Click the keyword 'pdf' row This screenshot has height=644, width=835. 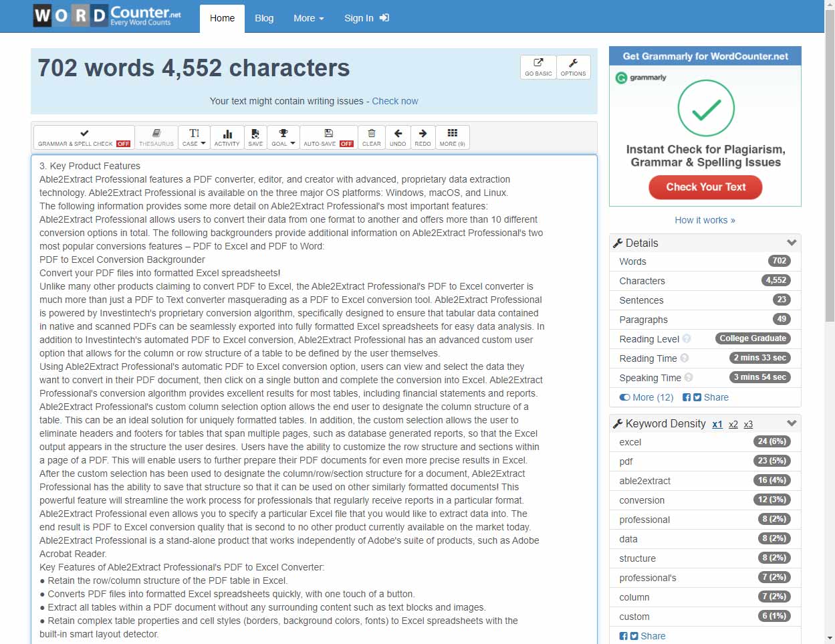705,461
